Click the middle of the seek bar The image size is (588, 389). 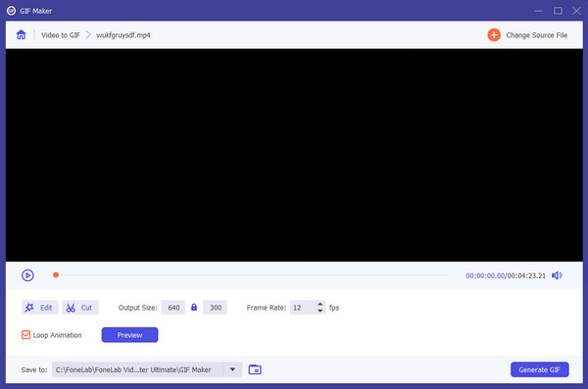pos(251,275)
